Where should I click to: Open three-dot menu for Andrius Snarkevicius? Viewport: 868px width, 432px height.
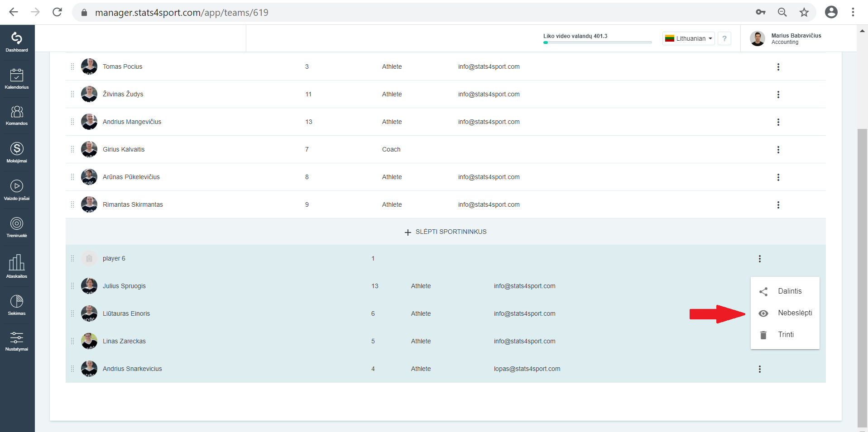(x=760, y=369)
